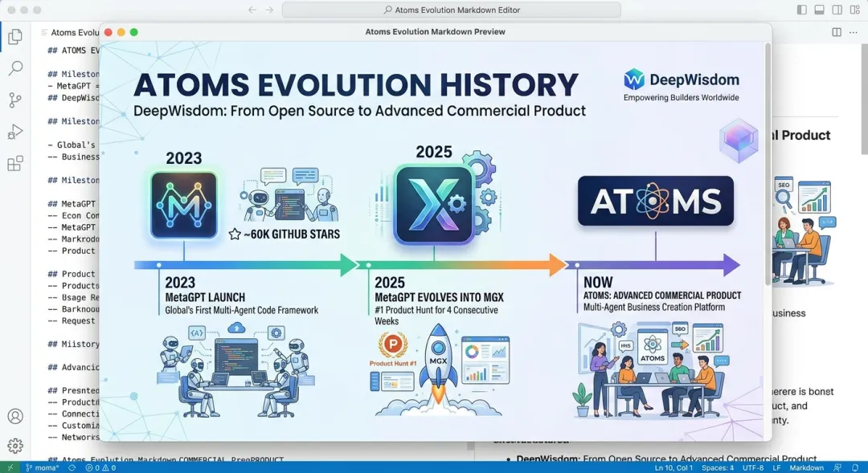
Task: Toggle the secondary sidebar layout icon
Action: coord(837,10)
